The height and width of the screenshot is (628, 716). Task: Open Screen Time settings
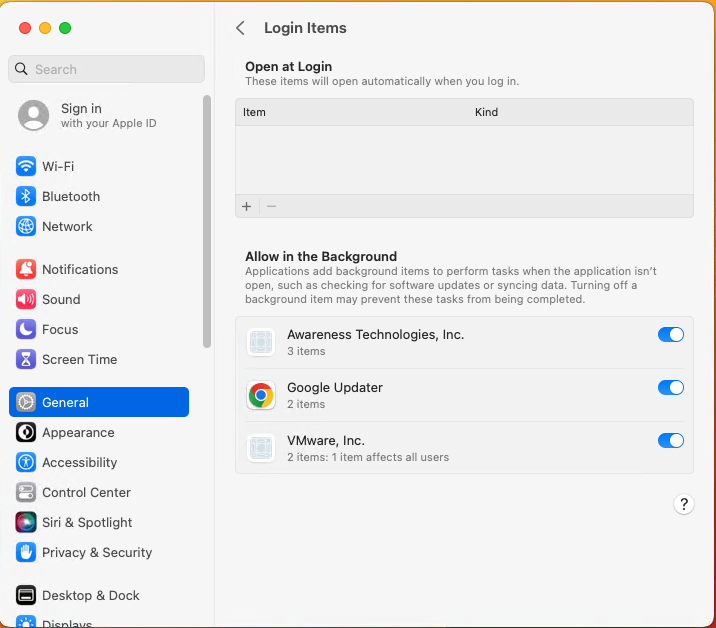tap(99, 359)
